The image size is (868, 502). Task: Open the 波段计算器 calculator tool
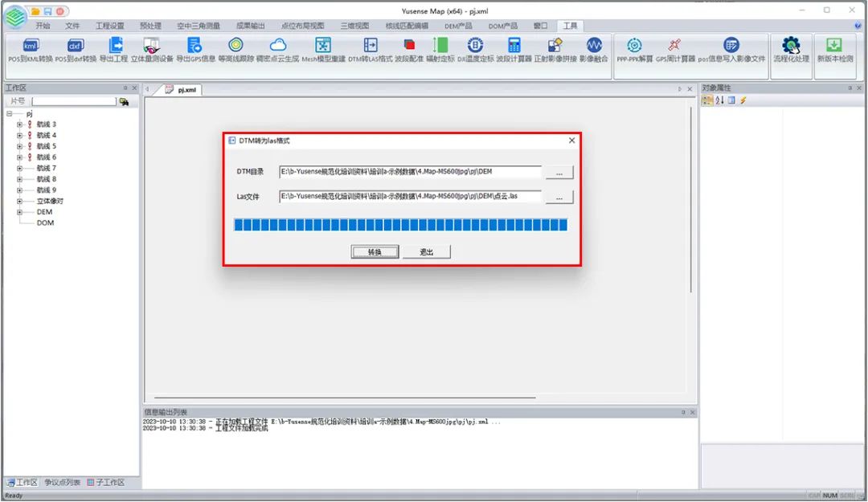514,48
